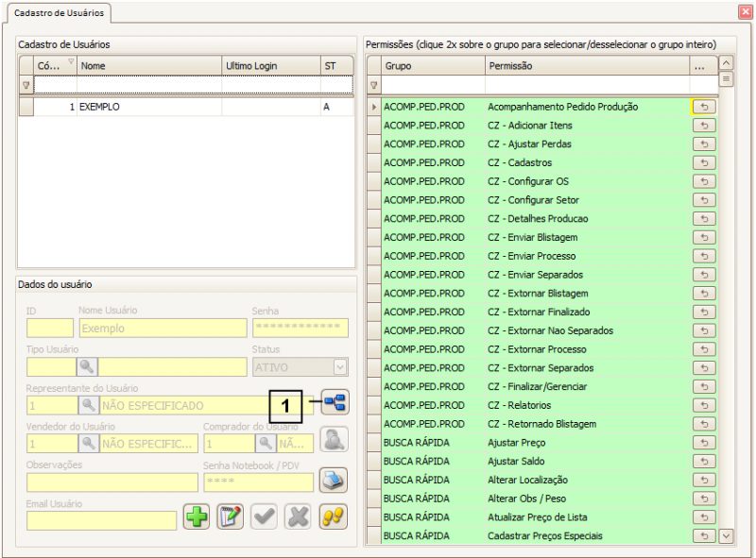Open the Status ATIVO dropdown
Image resolution: width=756 pixels, height=558 pixels.
click(x=340, y=367)
